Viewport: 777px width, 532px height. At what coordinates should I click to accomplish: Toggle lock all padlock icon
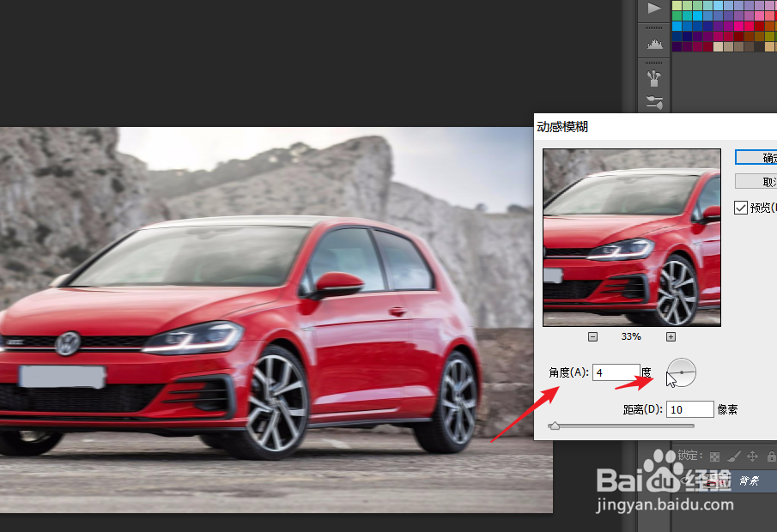point(772,456)
